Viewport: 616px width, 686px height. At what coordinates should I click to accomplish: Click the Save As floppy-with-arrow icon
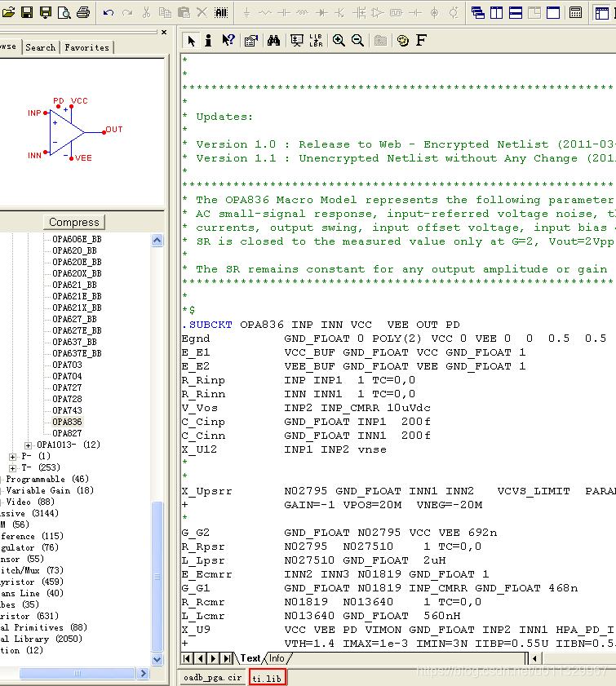(x=46, y=12)
